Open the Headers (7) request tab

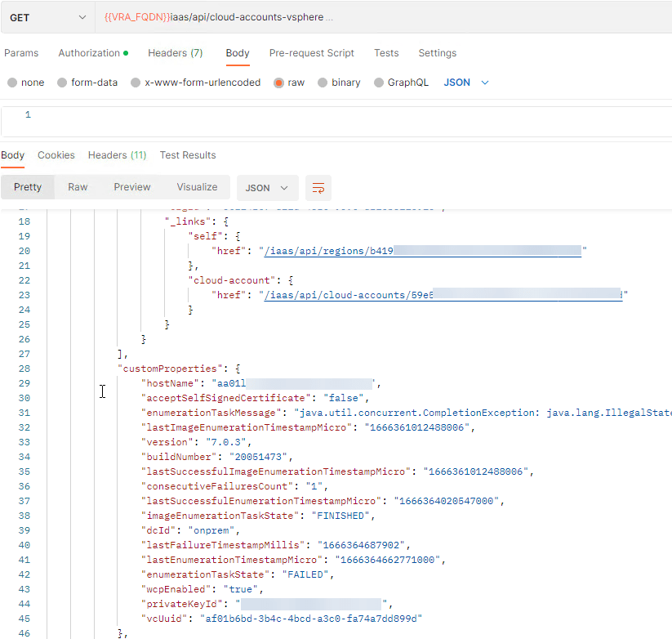point(175,53)
